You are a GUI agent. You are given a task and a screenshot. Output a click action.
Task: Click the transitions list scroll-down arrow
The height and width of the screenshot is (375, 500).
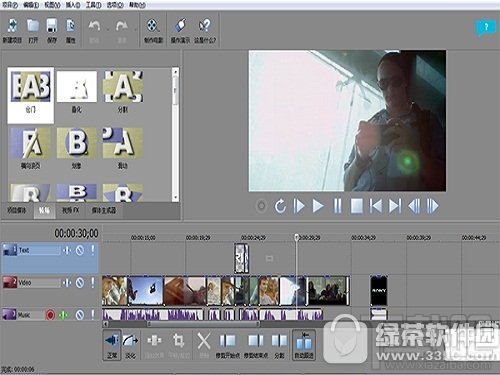(x=175, y=197)
